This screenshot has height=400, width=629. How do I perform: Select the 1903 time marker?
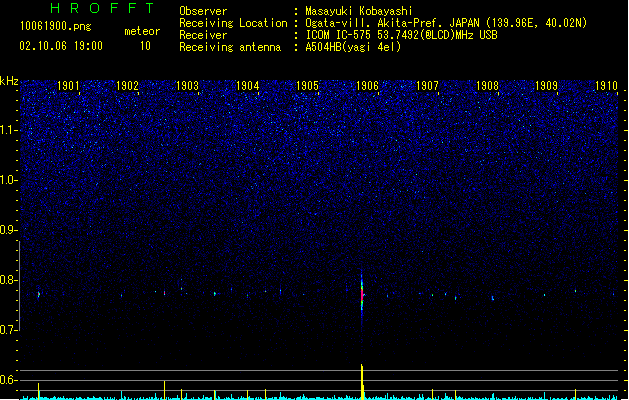pos(188,86)
